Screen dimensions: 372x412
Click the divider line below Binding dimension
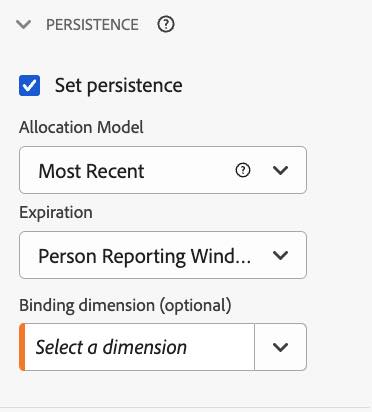(x=186, y=407)
